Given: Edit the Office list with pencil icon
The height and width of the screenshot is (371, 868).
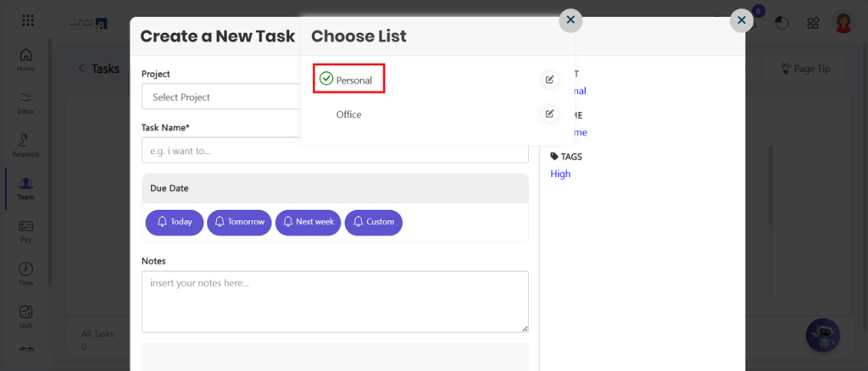Looking at the screenshot, I should (x=549, y=114).
